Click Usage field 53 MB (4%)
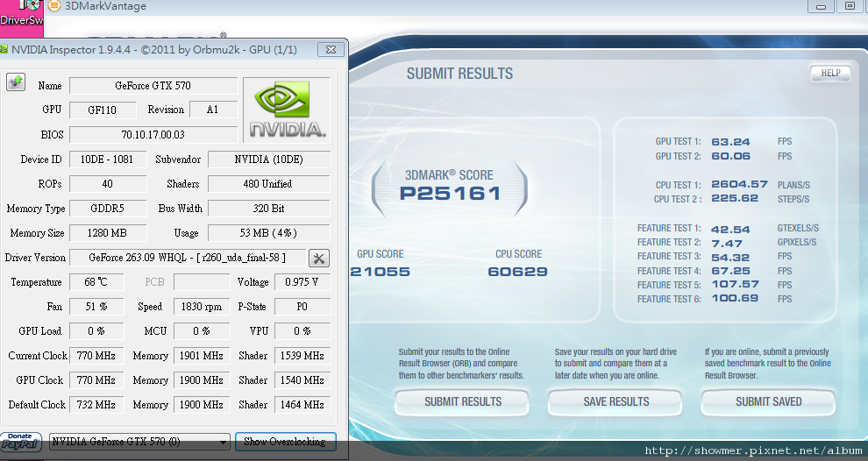This screenshot has width=868, height=461. (269, 233)
